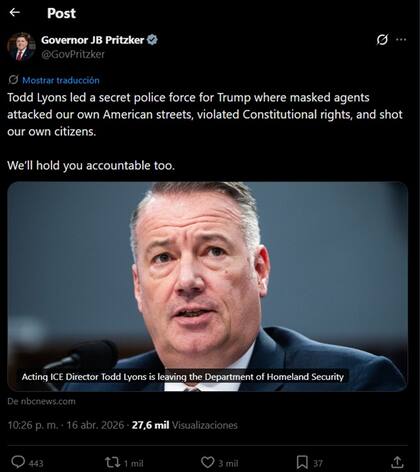Open the Grok icon beside the options menu

(382, 40)
